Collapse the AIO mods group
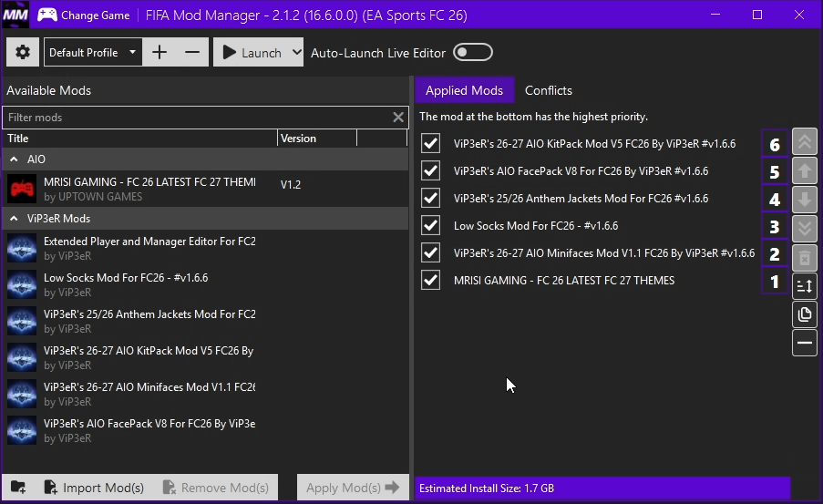This screenshot has height=504, width=823. 15,159
